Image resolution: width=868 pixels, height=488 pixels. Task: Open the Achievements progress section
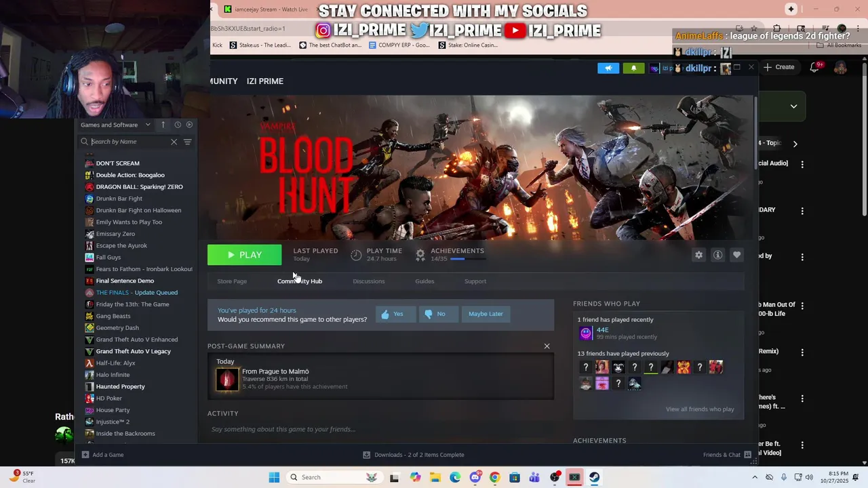[x=450, y=254]
